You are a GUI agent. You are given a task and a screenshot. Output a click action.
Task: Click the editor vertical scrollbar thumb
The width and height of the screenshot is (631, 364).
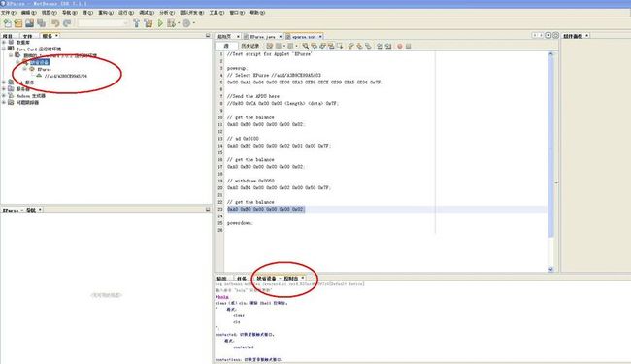point(551,147)
